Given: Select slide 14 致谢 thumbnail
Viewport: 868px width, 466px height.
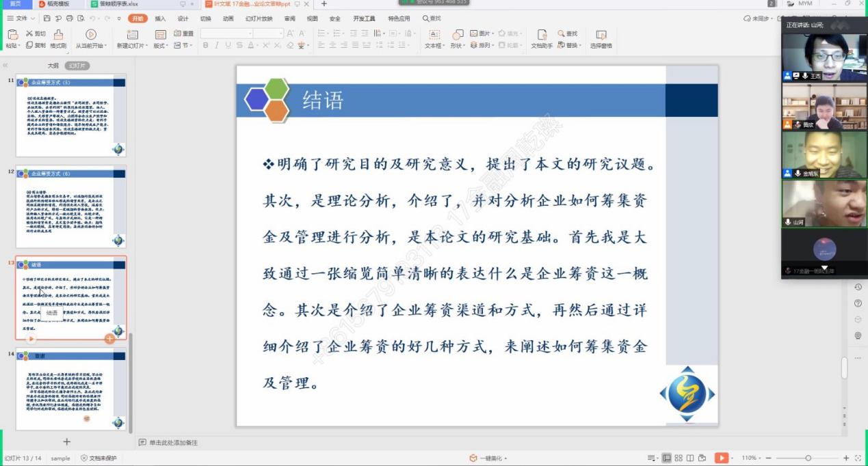Looking at the screenshot, I should pyautogui.click(x=71, y=390).
